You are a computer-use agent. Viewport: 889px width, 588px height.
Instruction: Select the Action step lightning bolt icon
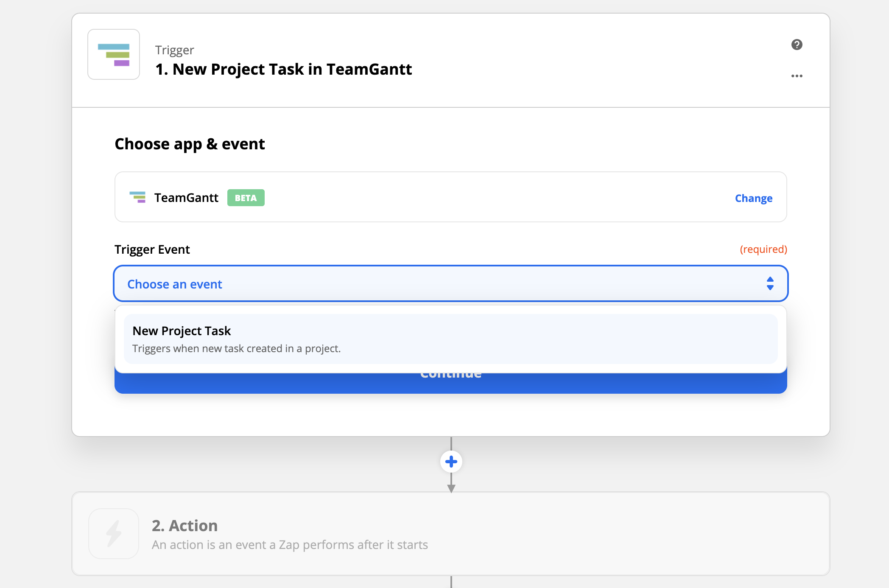pyautogui.click(x=113, y=534)
